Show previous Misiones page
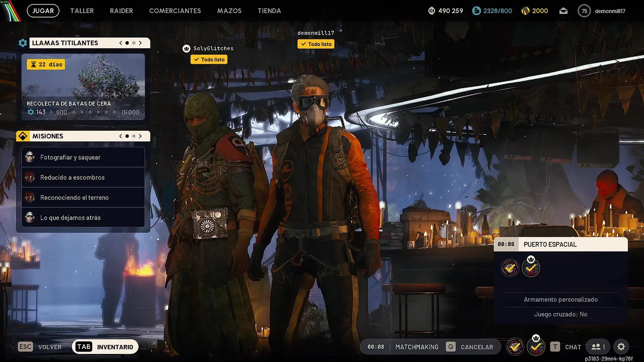The width and height of the screenshot is (644, 362). [x=121, y=136]
